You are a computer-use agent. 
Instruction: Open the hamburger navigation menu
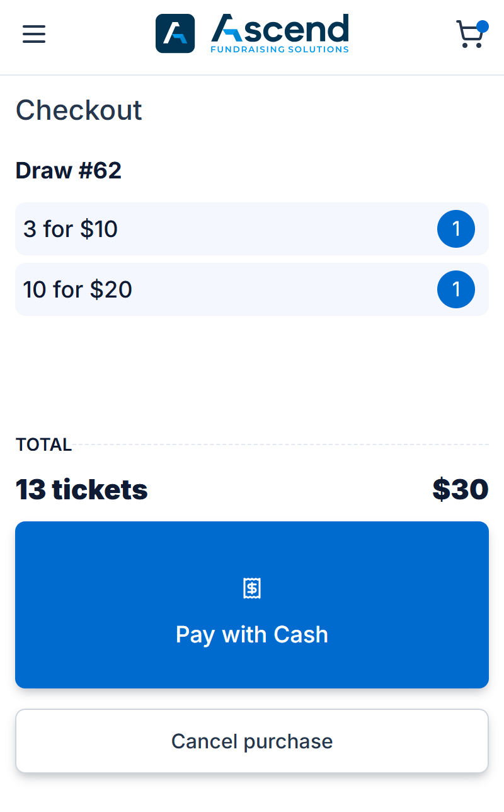(x=34, y=34)
